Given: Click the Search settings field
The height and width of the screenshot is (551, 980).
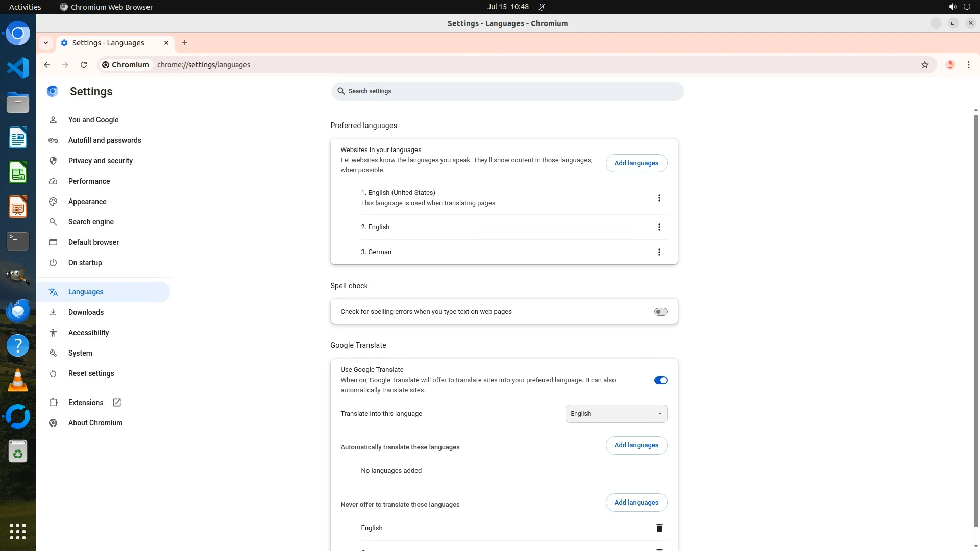Looking at the screenshot, I should click(x=507, y=91).
